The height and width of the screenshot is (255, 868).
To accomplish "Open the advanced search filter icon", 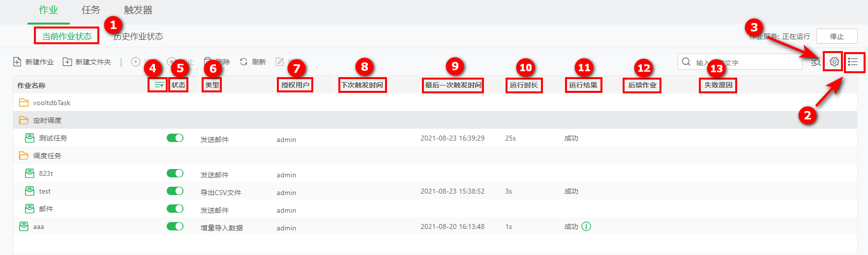I will pyautogui.click(x=815, y=62).
